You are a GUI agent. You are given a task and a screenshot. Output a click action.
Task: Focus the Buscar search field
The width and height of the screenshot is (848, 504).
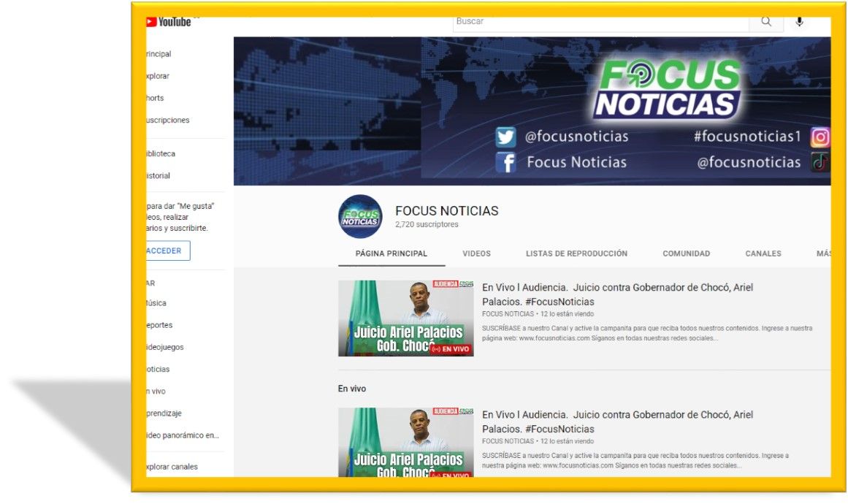click(601, 23)
